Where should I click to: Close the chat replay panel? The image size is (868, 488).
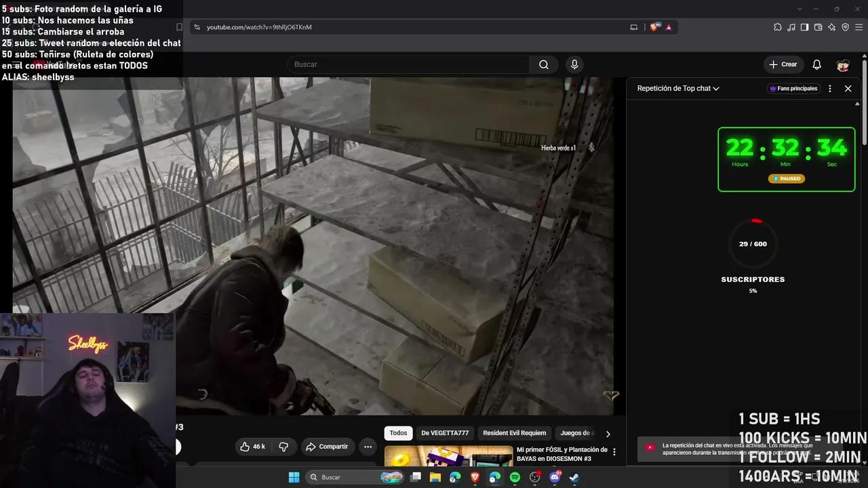click(848, 88)
